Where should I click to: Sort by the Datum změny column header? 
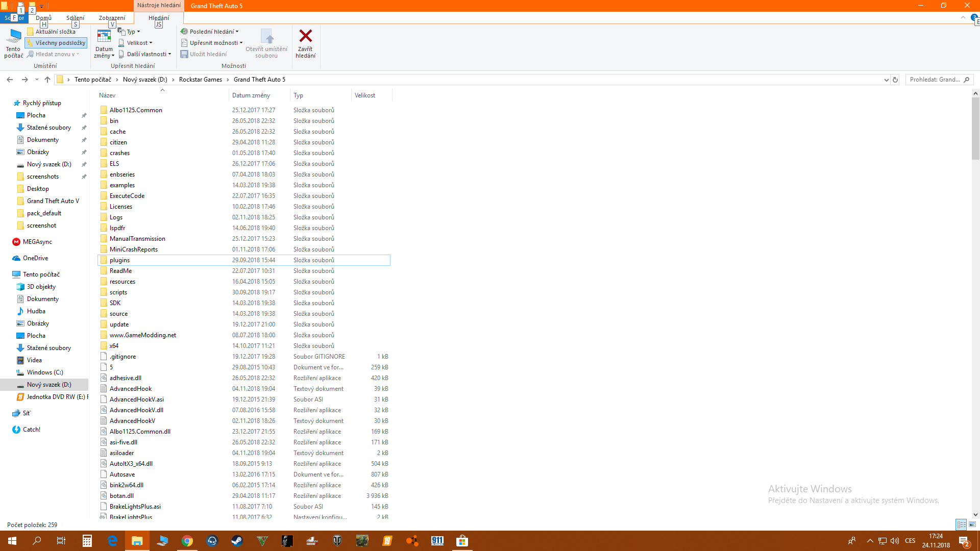pyautogui.click(x=251, y=95)
